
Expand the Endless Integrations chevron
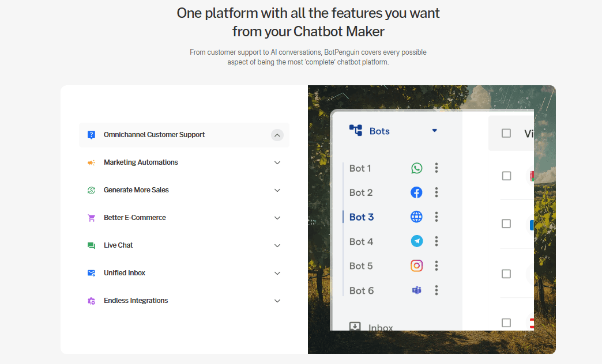277,301
